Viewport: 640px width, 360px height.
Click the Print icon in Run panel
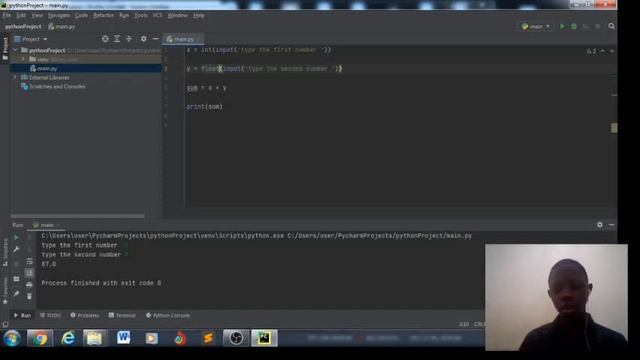point(29,284)
